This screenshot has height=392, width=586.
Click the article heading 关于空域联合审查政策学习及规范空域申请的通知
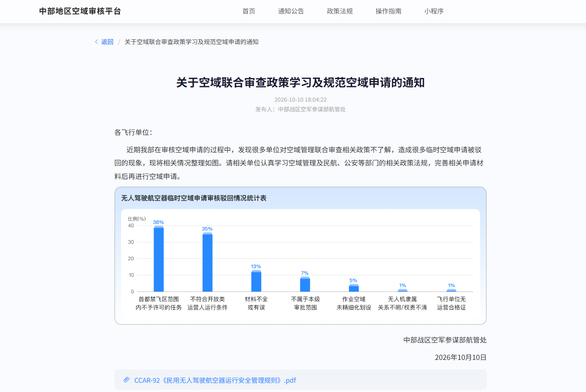(301, 82)
